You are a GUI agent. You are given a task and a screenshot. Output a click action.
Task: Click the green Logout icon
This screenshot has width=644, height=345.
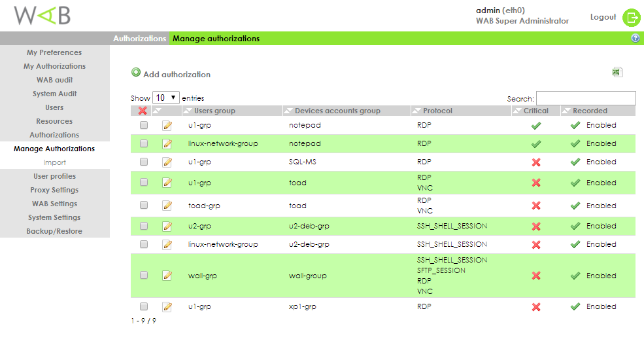coord(632,18)
